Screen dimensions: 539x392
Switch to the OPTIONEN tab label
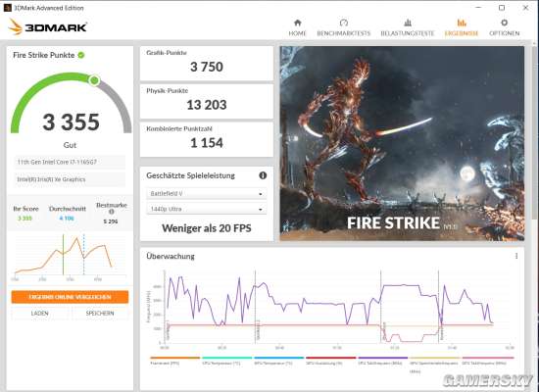click(505, 33)
